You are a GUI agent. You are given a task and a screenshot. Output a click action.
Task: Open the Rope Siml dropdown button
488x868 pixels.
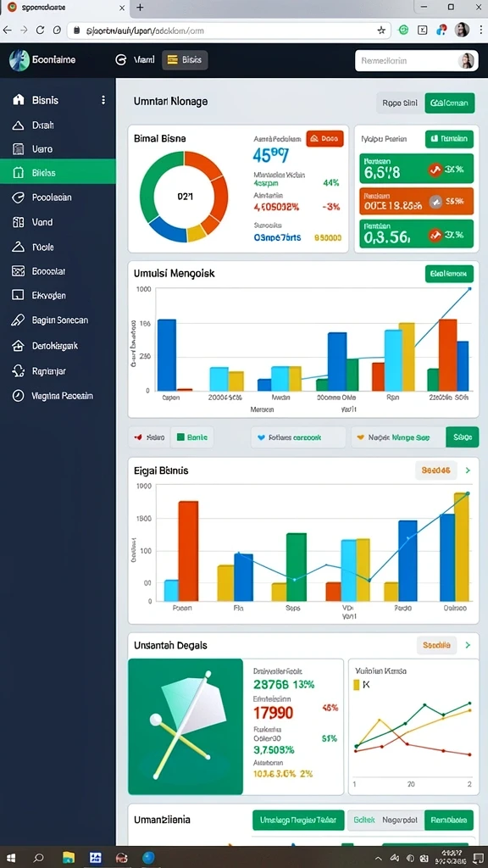pos(400,103)
